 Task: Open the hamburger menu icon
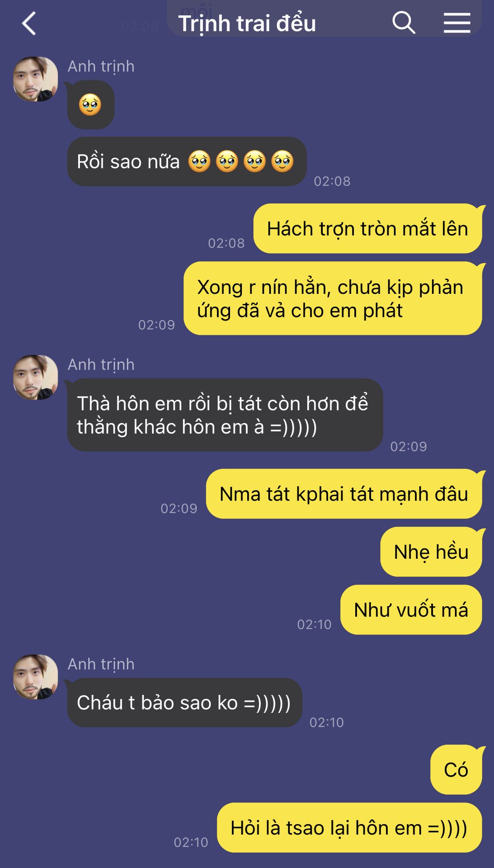point(457,23)
